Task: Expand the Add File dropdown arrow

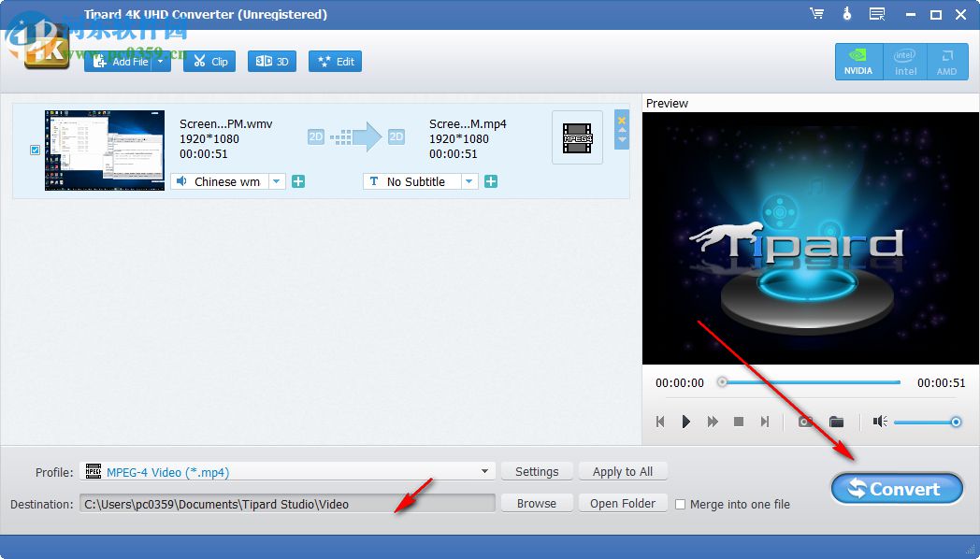Action: click(x=159, y=61)
